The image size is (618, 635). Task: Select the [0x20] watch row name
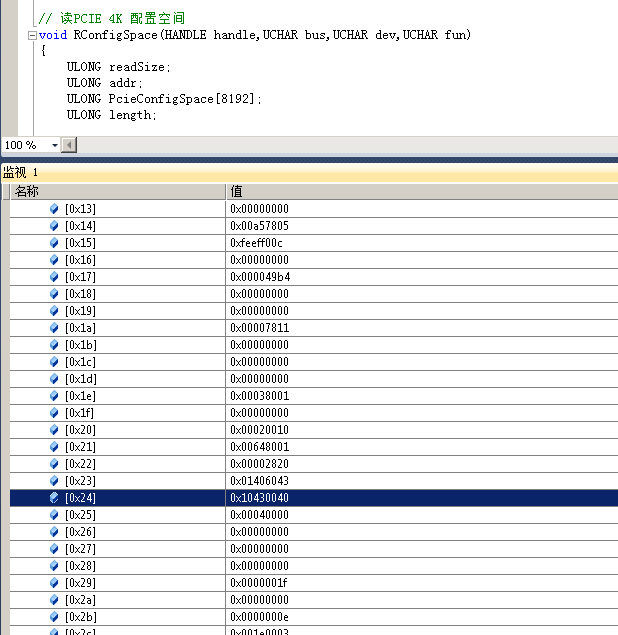80,430
